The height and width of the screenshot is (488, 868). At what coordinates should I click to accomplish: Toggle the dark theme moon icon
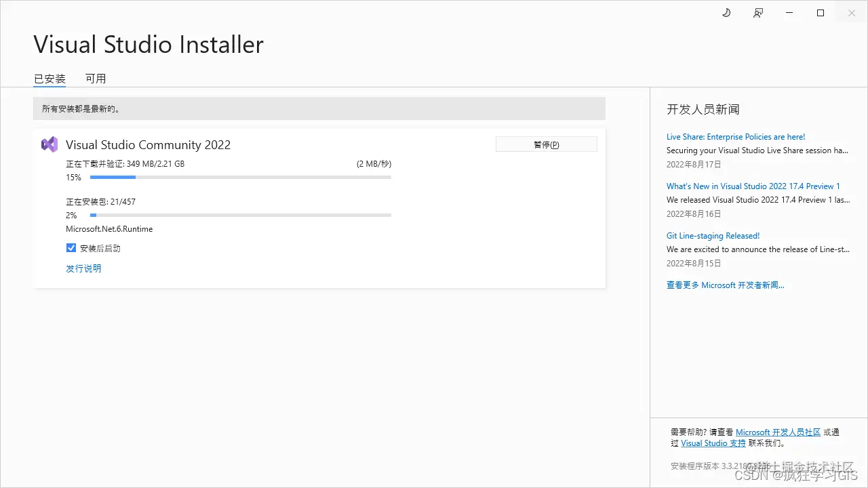coord(726,13)
